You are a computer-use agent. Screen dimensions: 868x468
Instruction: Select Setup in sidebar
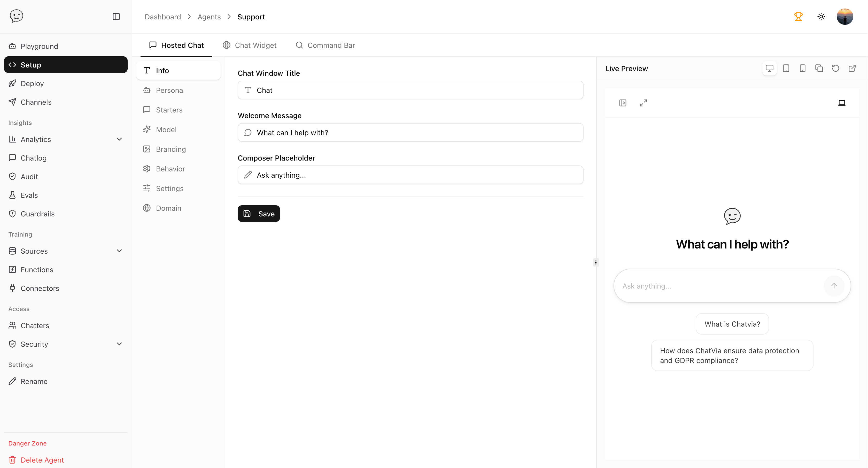point(66,65)
